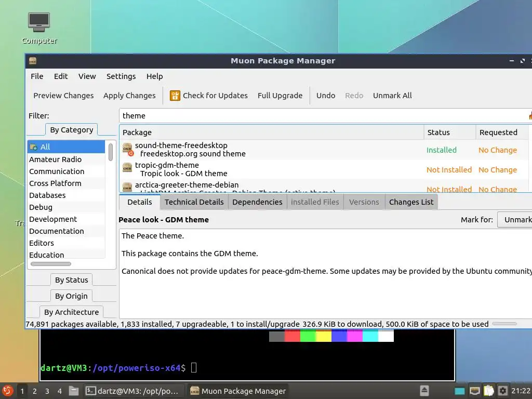Expand the By Status filter section
Viewport: 532px width, 399px height.
(x=72, y=280)
